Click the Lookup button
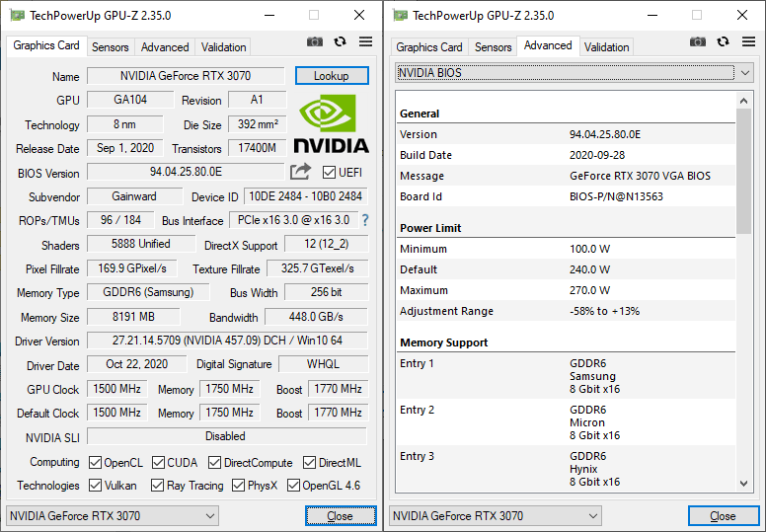Screen dimensions: 766x532 click(332, 76)
